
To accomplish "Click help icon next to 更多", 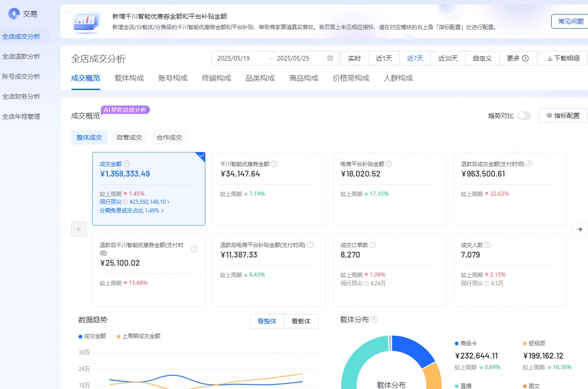I will point(525,58).
